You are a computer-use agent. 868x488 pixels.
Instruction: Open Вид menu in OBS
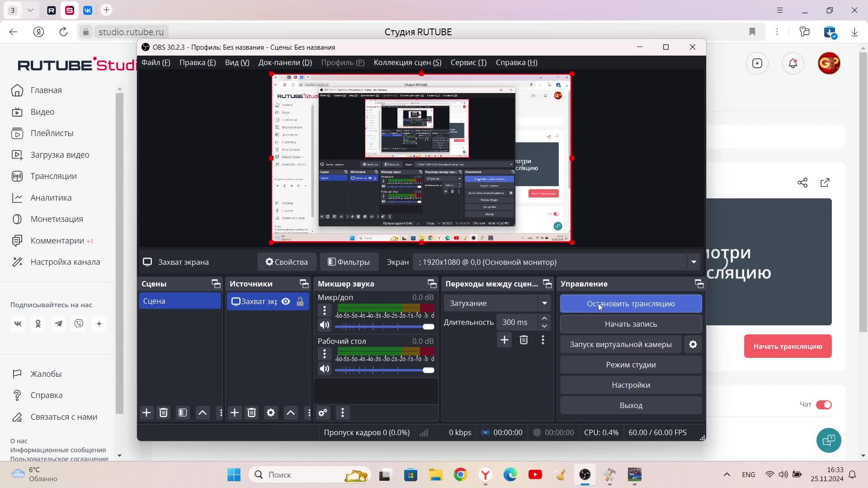click(237, 62)
